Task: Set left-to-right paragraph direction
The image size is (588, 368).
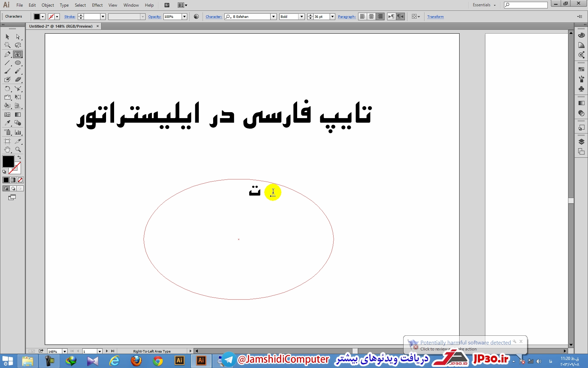Action: coord(391,16)
